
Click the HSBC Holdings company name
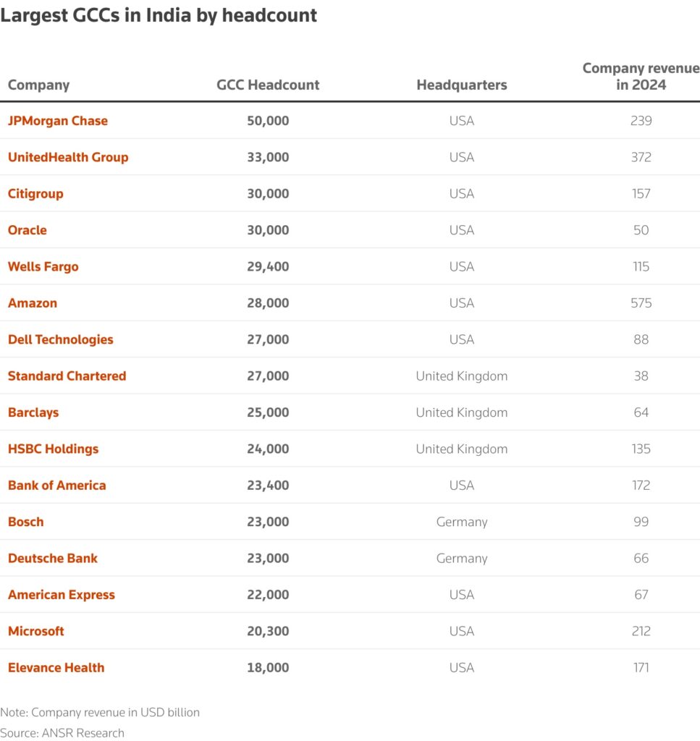coord(54,449)
